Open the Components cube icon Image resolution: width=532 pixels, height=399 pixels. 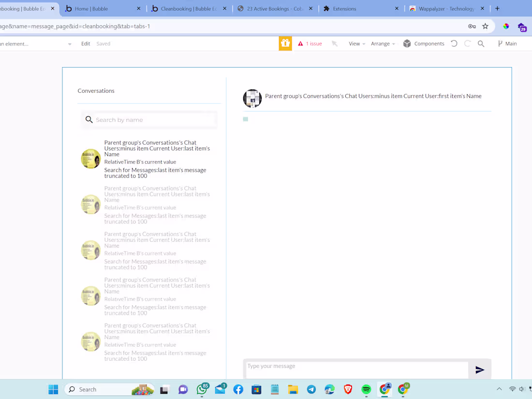[x=407, y=43]
